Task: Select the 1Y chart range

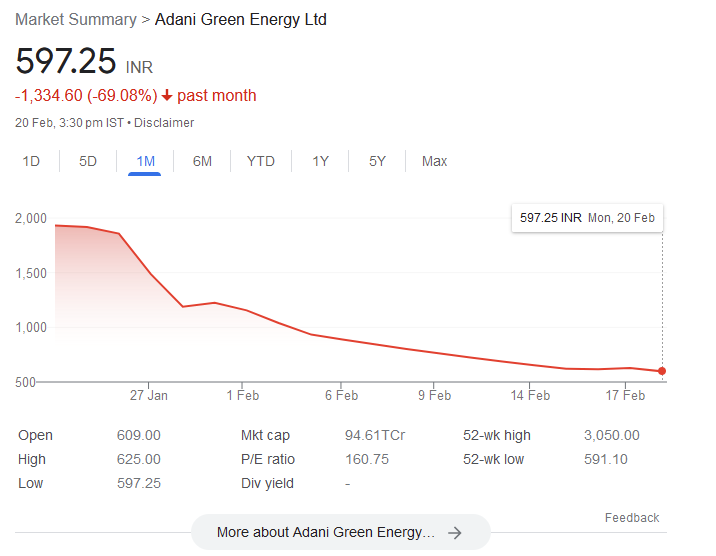Action: pyautogui.click(x=320, y=161)
